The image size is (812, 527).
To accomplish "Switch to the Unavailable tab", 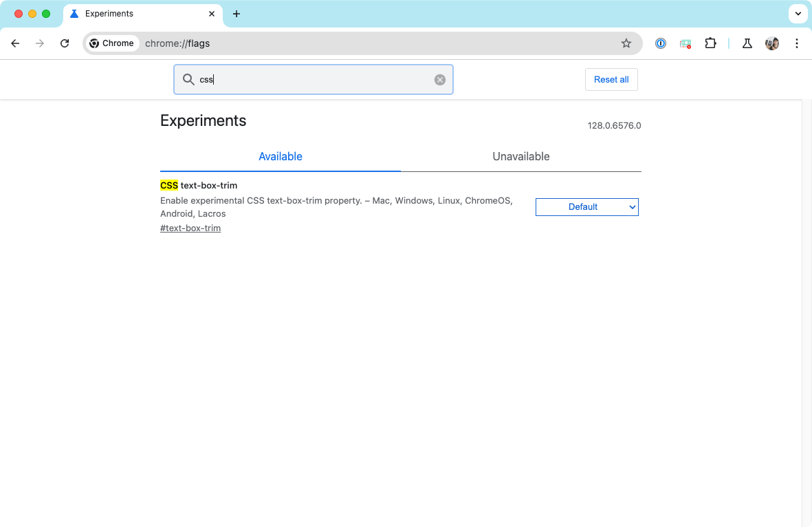I will [x=520, y=156].
